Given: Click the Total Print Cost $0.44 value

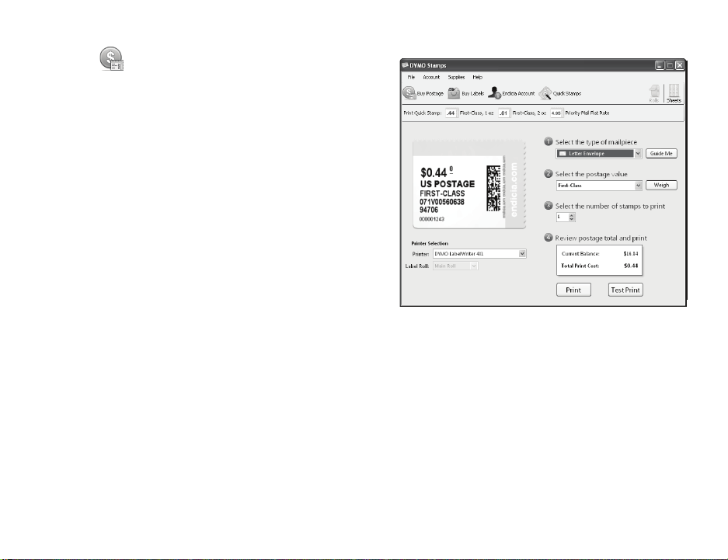Looking at the screenshot, I should tap(631, 266).
